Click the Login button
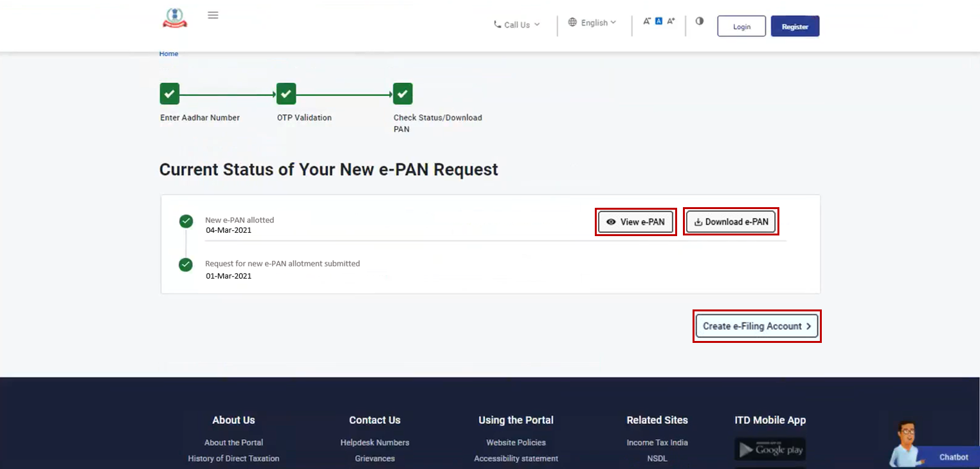 (741, 26)
